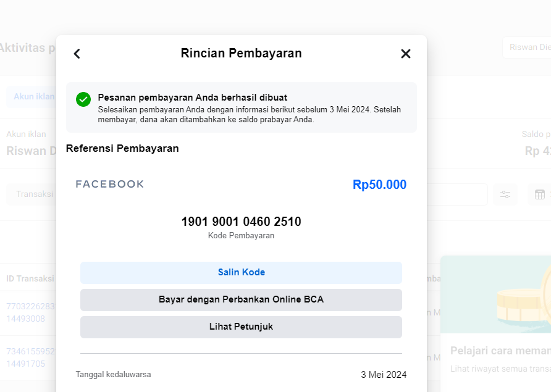Click the Facebook logo in payment reference
This screenshot has width=551, height=392.
point(110,184)
